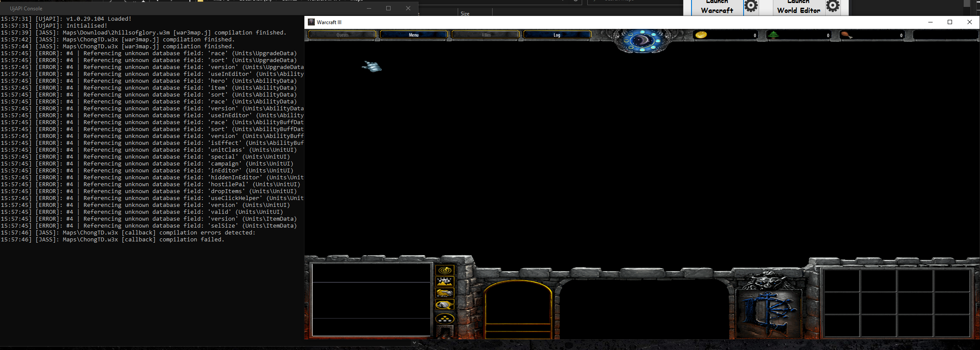Viewport: 980px width, 350px height.
Task: Activate the minimap signal ping button
Action: tap(445, 270)
